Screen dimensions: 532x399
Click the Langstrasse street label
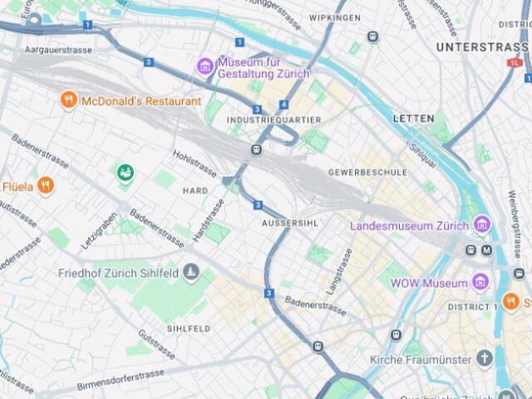pyautogui.click(x=339, y=272)
